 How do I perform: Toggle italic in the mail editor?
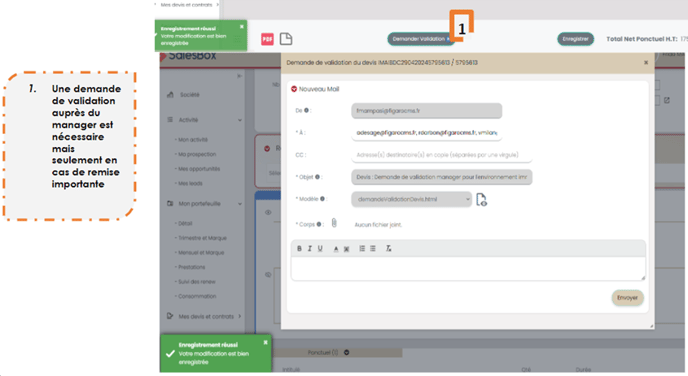(x=310, y=249)
